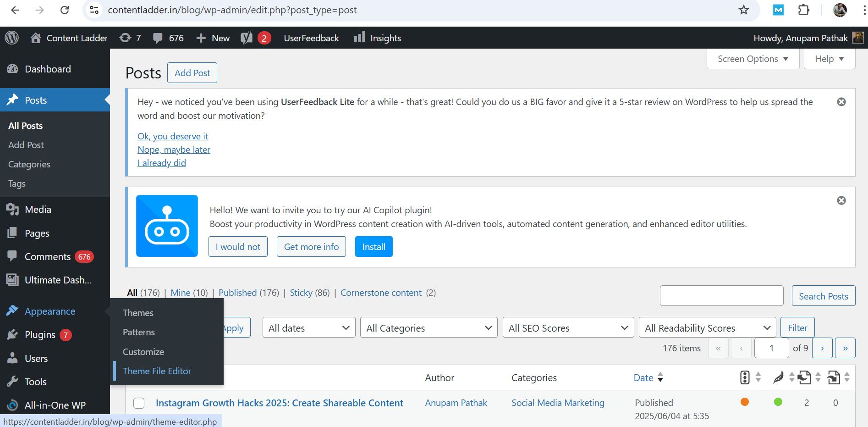Open the WordPress logo menu
Viewport: 868px width, 427px height.
[x=12, y=38]
